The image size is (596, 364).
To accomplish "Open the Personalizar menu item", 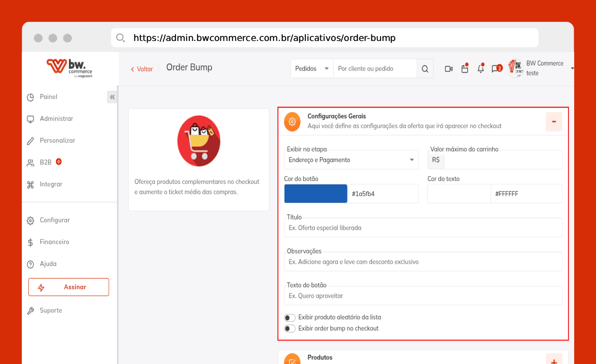I will point(57,140).
